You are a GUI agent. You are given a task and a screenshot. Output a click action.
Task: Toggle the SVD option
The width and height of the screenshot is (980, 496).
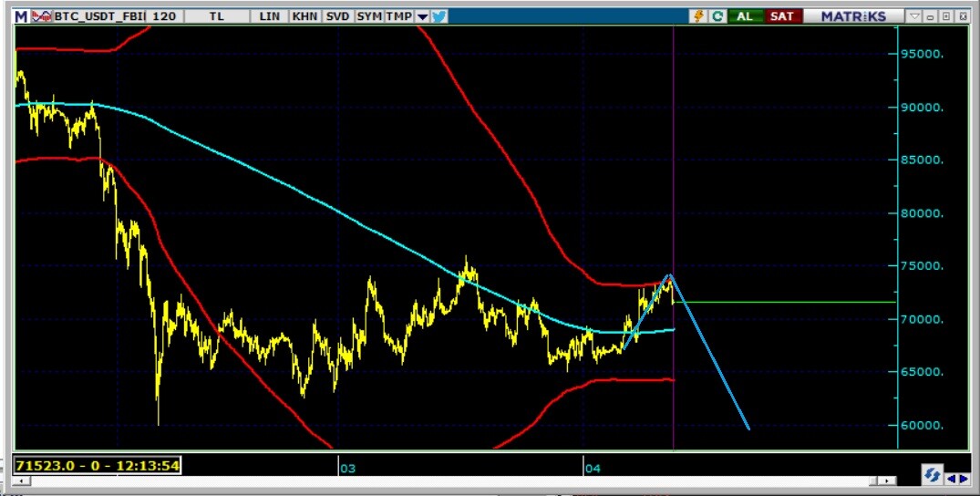(337, 16)
